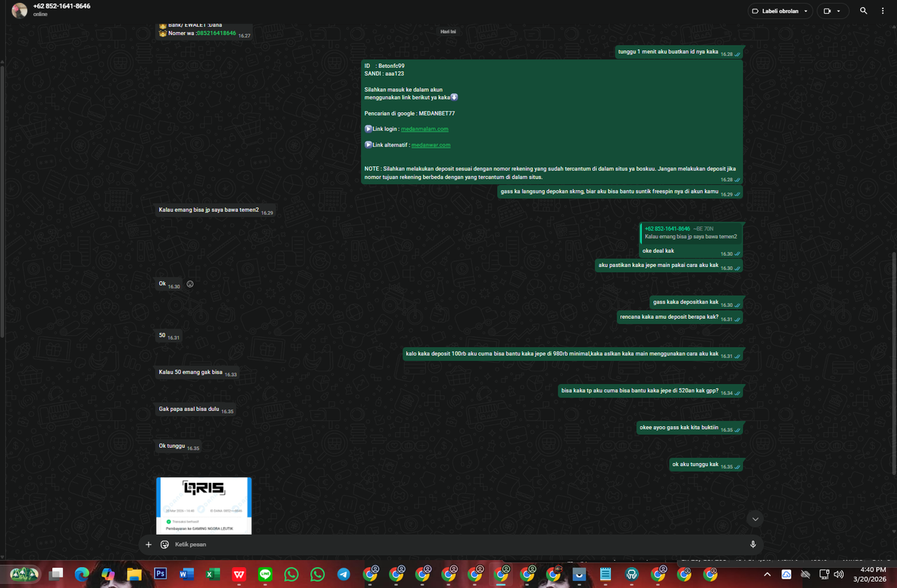
Task: Open the headphones app icon on taskbar
Action: point(632,575)
